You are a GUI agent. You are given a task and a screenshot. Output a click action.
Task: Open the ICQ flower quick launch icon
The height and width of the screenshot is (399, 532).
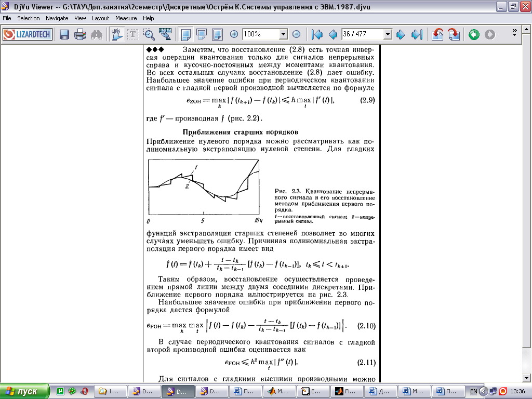(x=72, y=391)
